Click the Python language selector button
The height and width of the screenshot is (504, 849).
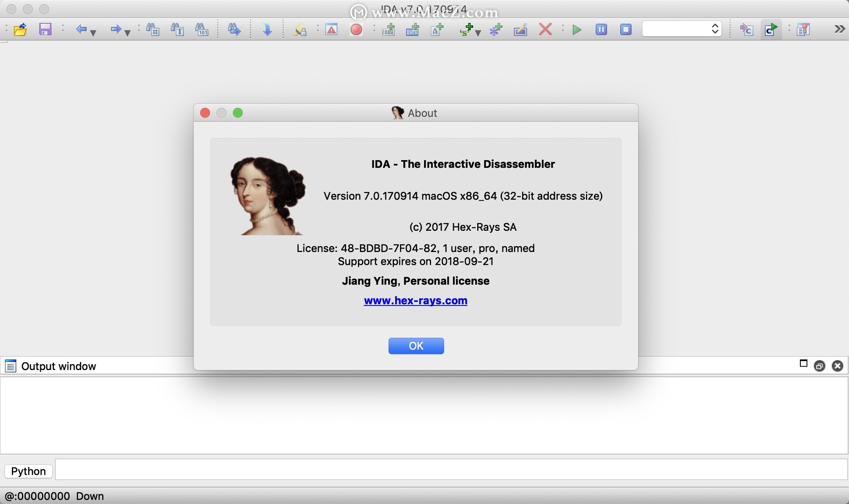pos(28,471)
